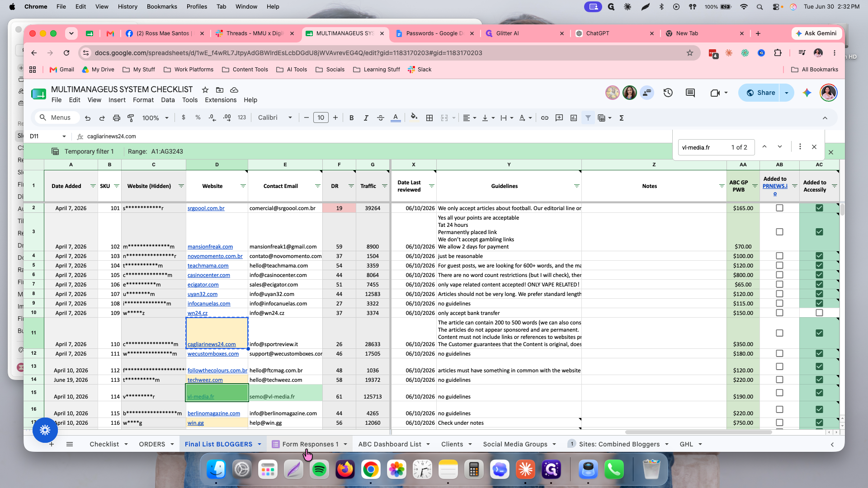The height and width of the screenshot is (488, 868).
Task: Open version history clock icon
Action: click(x=668, y=93)
